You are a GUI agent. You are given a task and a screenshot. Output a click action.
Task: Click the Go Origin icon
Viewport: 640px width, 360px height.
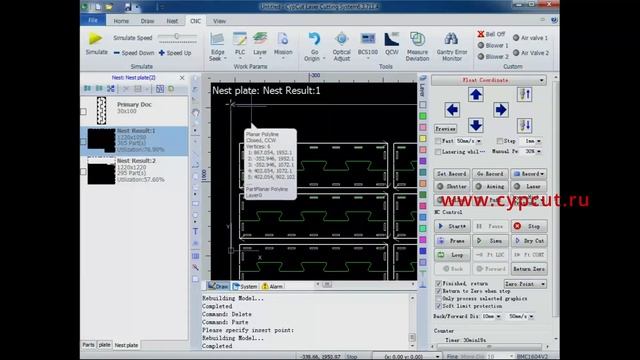click(314, 39)
